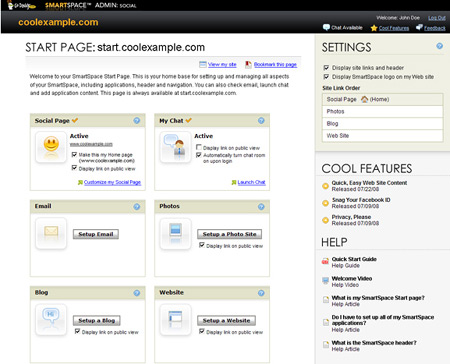
Task: Click the Launch Chat link
Action: coord(251,182)
